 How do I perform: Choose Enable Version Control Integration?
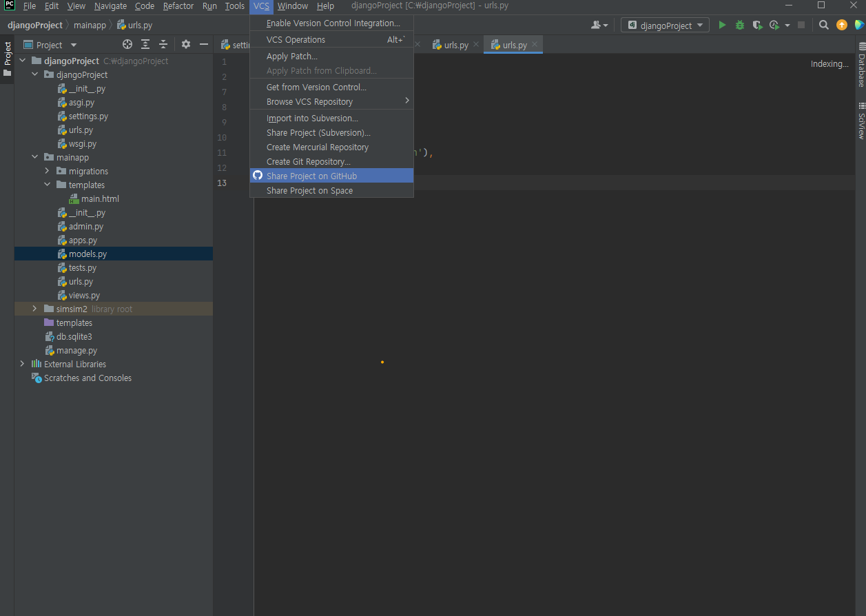[x=331, y=23]
